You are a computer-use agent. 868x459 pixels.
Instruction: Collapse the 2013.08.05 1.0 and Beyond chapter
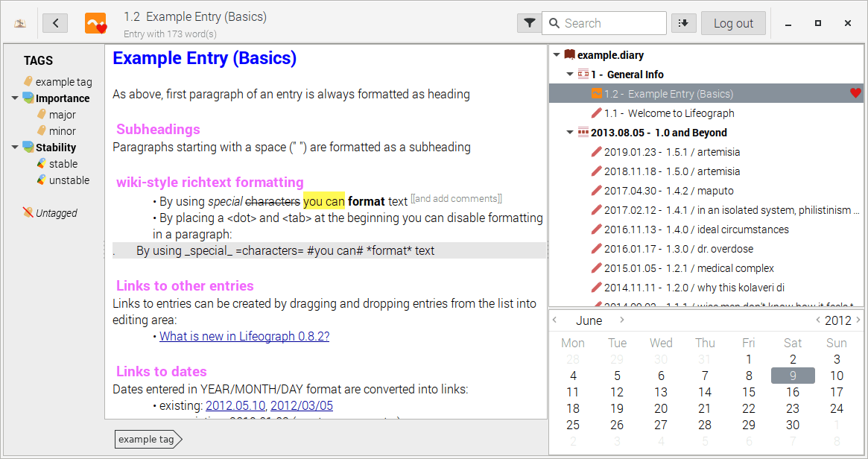[570, 133]
